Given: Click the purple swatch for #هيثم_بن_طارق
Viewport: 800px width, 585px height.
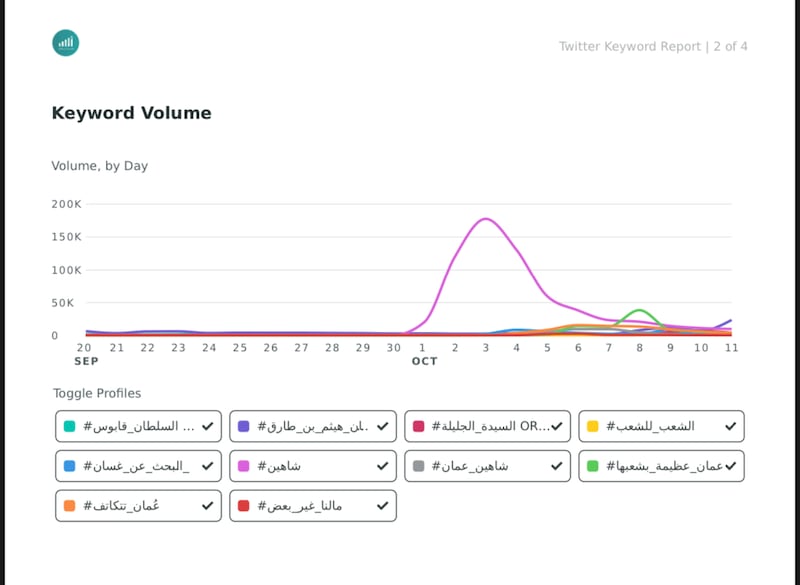Looking at the screenshot, I should coord(243,426).
